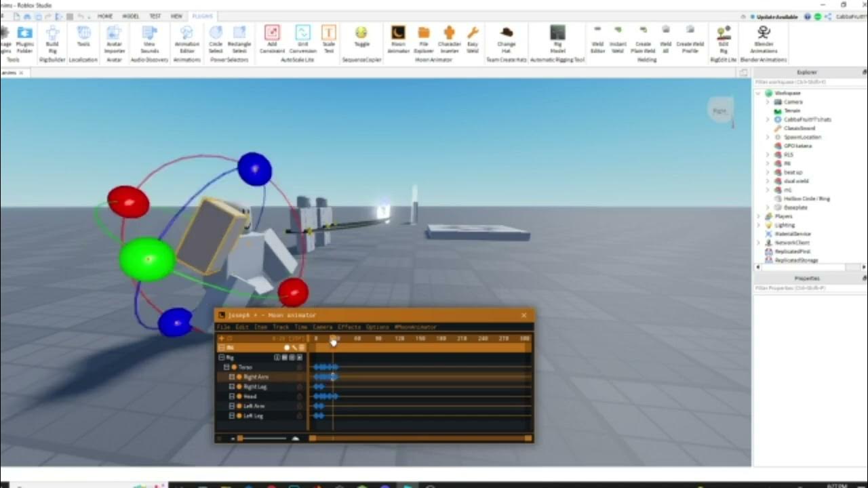The image size is (868, 488).
Task: Click the Instant Weld tool
Action: pos(618,39)
